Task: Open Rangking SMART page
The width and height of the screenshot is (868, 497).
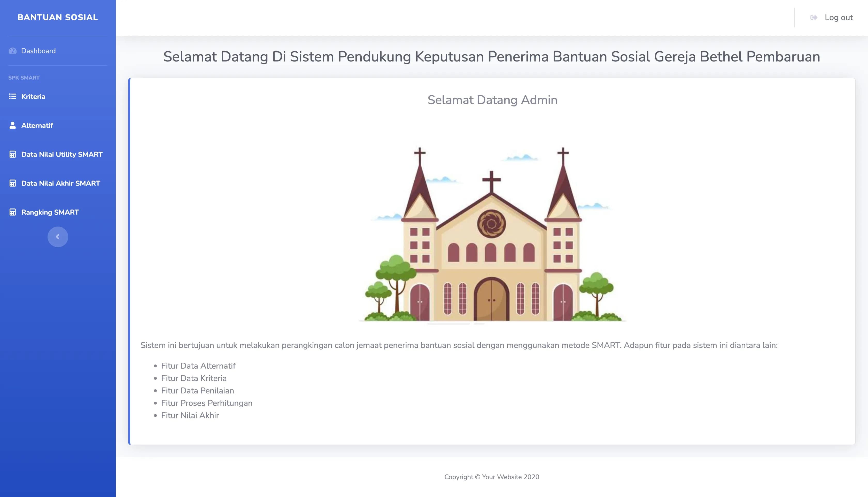Action: [50, 212]
